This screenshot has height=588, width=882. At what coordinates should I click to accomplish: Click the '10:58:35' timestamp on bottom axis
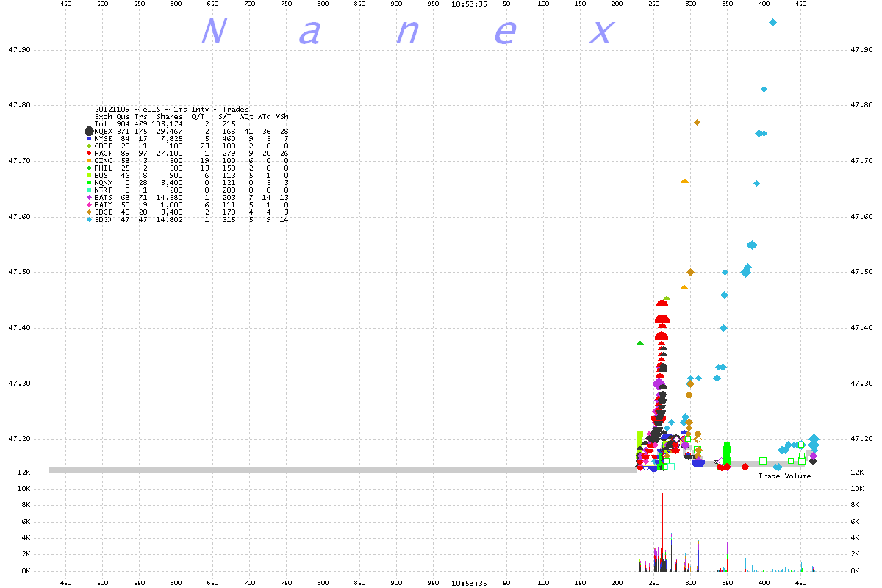[469, 583]
